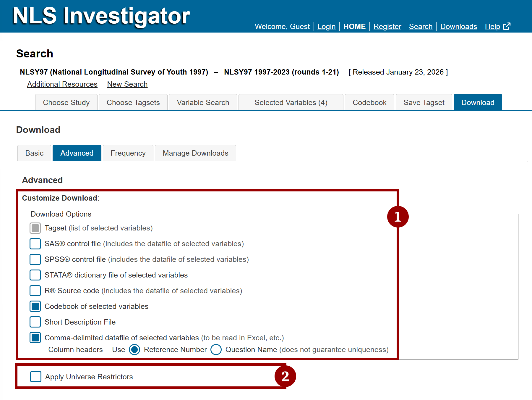Viewport: 532px width, 400px height.
Task: Enable SPSS control file checkbox
Action: coord(35,259)
